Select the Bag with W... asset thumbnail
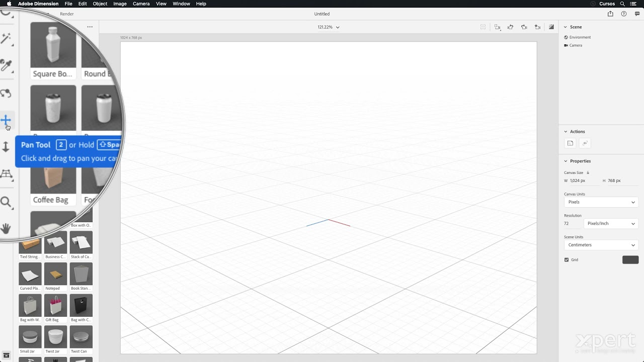The image size is (644, 362). [x=30, y=305]
